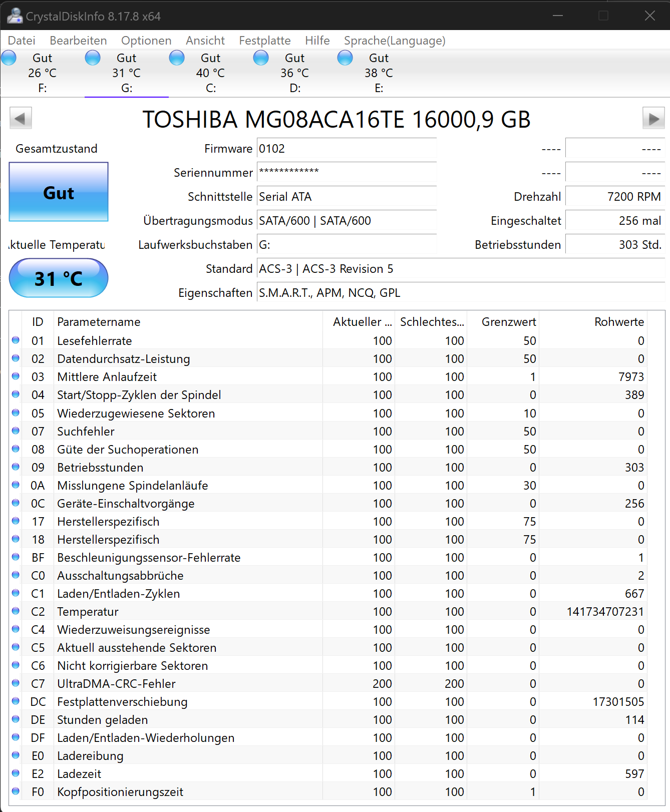
Task: Open the Sprache(Language) menu
Action: coord(395,41)
